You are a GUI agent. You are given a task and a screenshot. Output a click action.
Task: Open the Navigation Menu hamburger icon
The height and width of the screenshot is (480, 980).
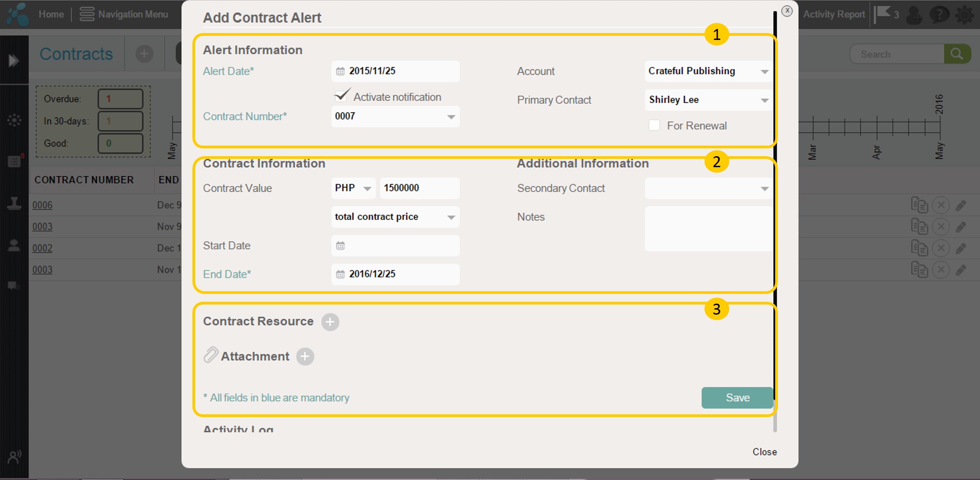click(87, 14)
